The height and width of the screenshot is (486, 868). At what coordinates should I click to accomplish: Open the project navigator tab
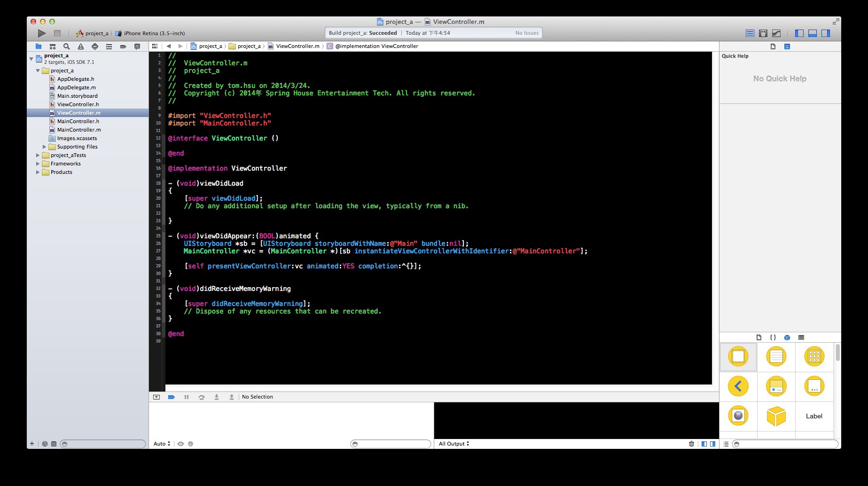39,47
